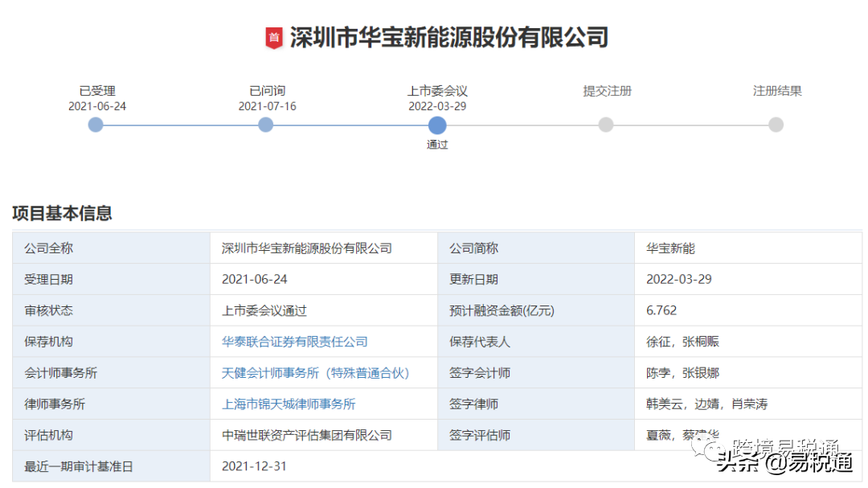The image size is (868, 488).
Task: Select the 上市委会议 timeline dot
Action: click(x=437, y=125)
